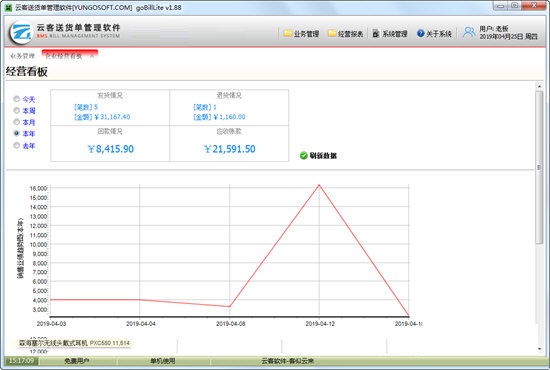This screenshot has width=550, height=370.
Task: Click the [笔数] 5 link under 发货情况
Action: 86,107
